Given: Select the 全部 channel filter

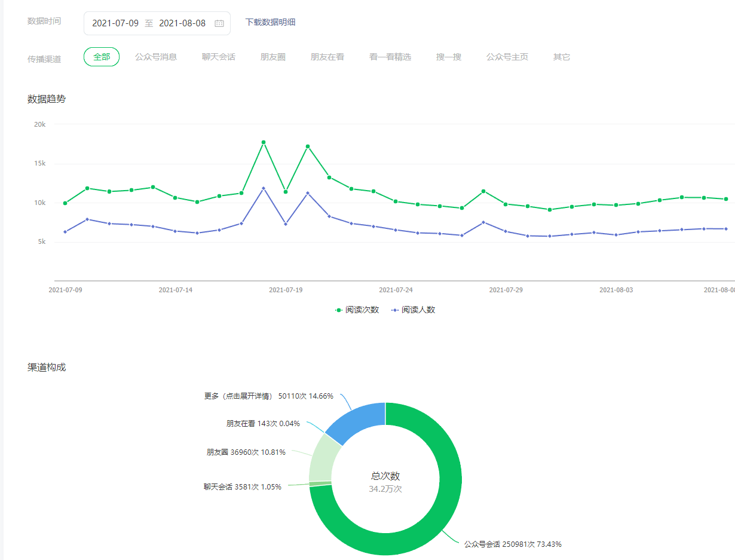Looking at the screenshot, I should tap(102, 57).
